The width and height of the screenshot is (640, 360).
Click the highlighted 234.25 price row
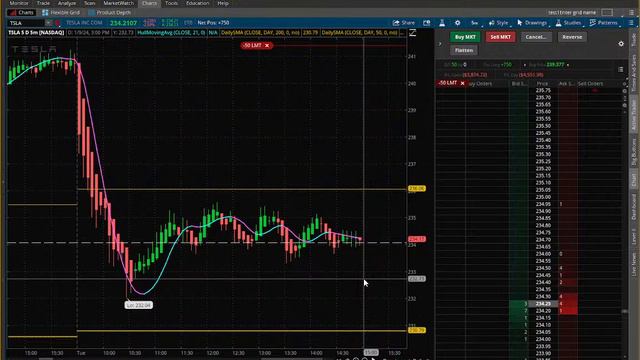click(543, 304)
